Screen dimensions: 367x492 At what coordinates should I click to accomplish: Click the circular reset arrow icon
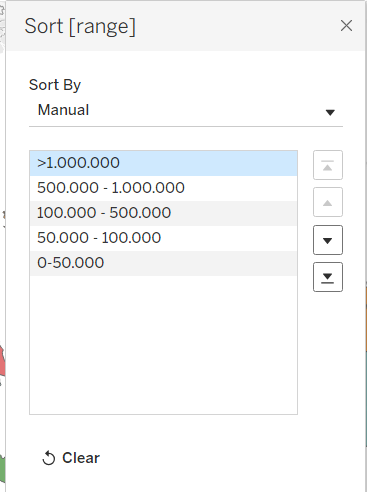49,458
